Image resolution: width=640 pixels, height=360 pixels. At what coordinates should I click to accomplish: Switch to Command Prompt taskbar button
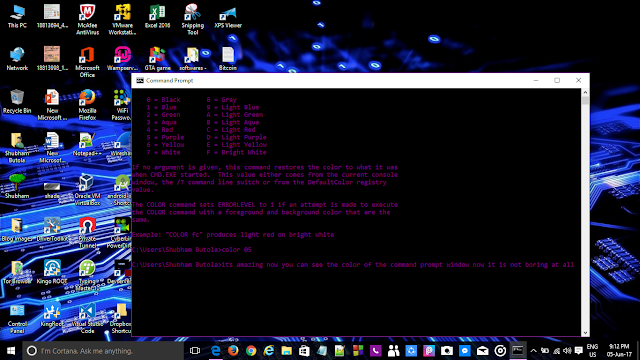click(518, 351)
